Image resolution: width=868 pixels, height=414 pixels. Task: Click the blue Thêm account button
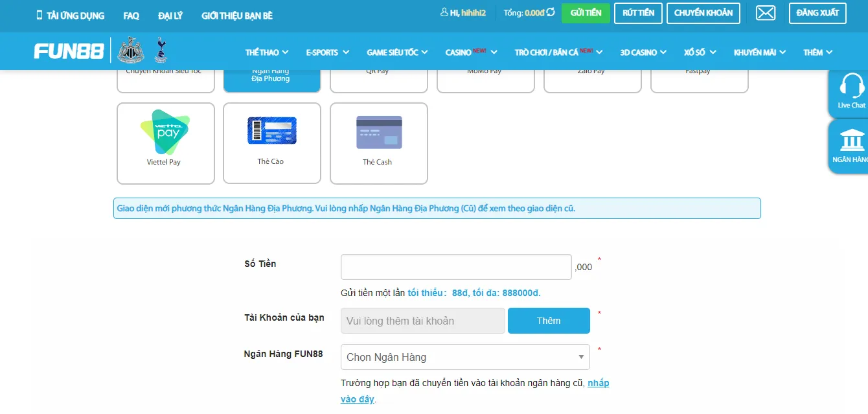tap(549, 321)
